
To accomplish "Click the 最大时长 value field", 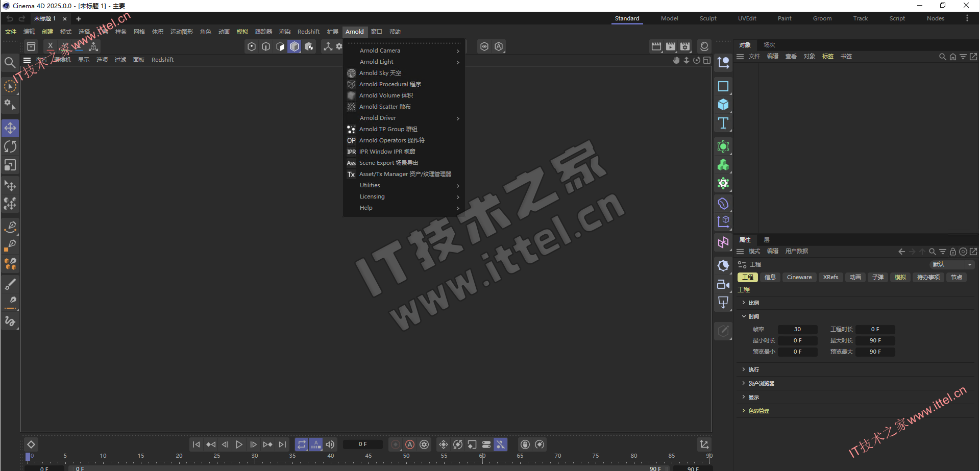I will [875, 341].
